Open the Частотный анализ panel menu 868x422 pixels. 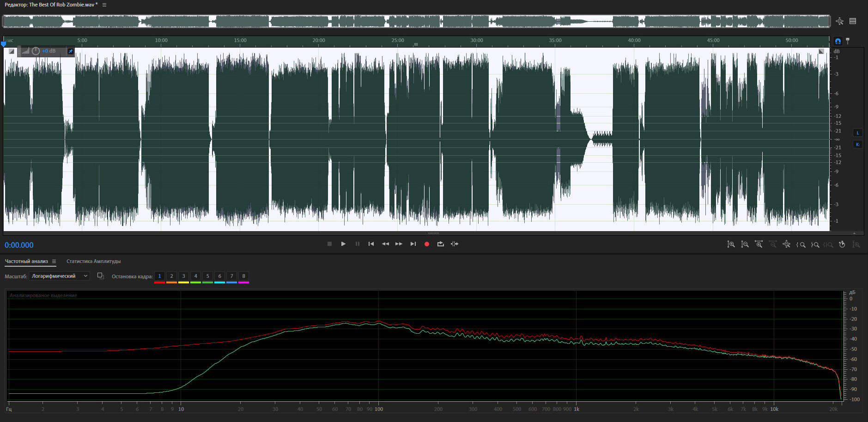click(54, 262)
